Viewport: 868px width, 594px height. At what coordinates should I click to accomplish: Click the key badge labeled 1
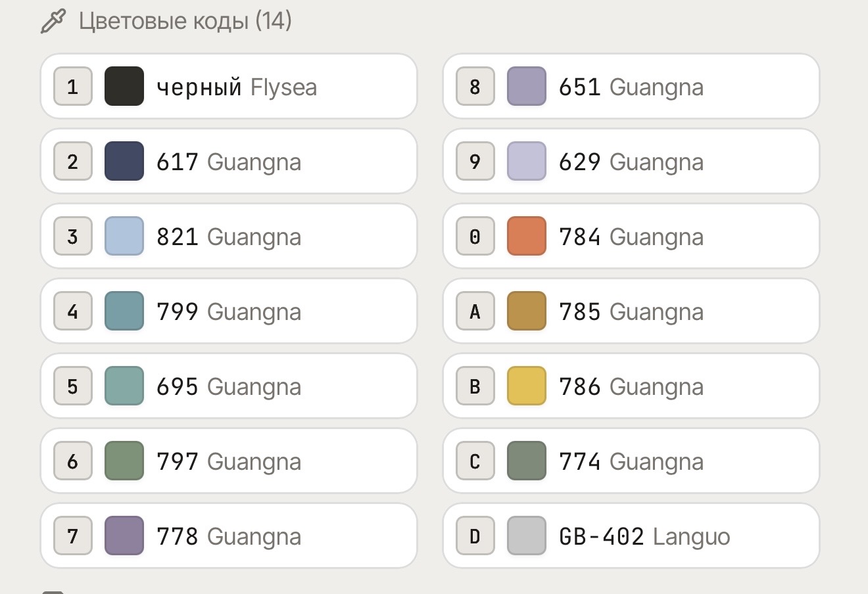pyautogui.click(x=73, y=86)
